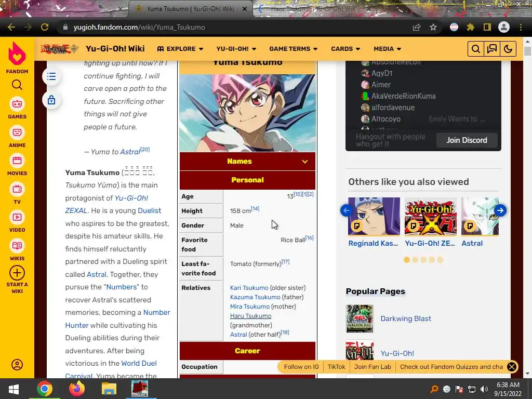Open Mira Tsukumo relative link
The width and height of the screenshot is (532, 399).
pyautogui.click(x=250, y=307)
